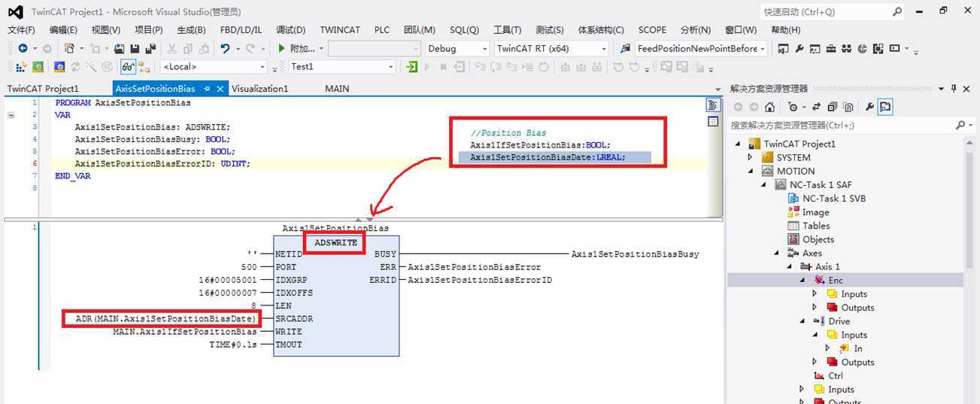This screenshot has width=980, height=404.
Task: Click the Activate Configuration icon in TwinCAT toolbar
Action: pos(23,67)
